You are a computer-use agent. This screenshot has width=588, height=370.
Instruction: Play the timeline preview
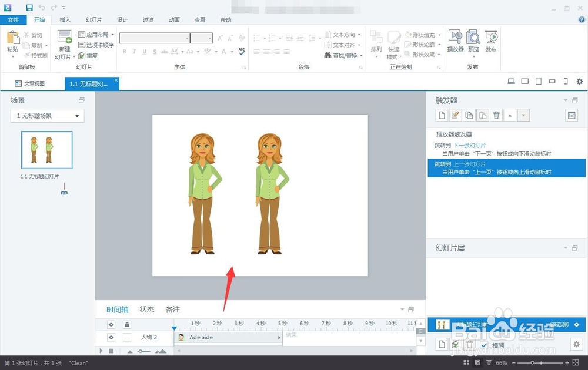(x=101, y=351)
